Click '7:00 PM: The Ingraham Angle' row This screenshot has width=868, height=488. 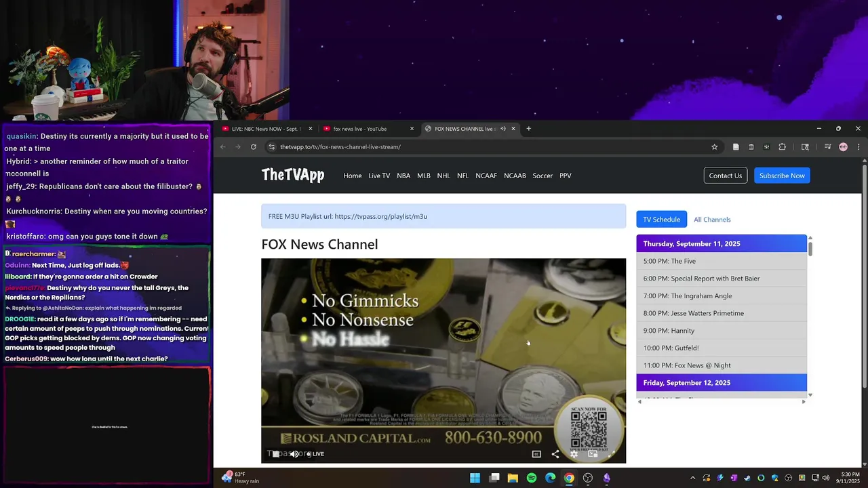point(722,296)
